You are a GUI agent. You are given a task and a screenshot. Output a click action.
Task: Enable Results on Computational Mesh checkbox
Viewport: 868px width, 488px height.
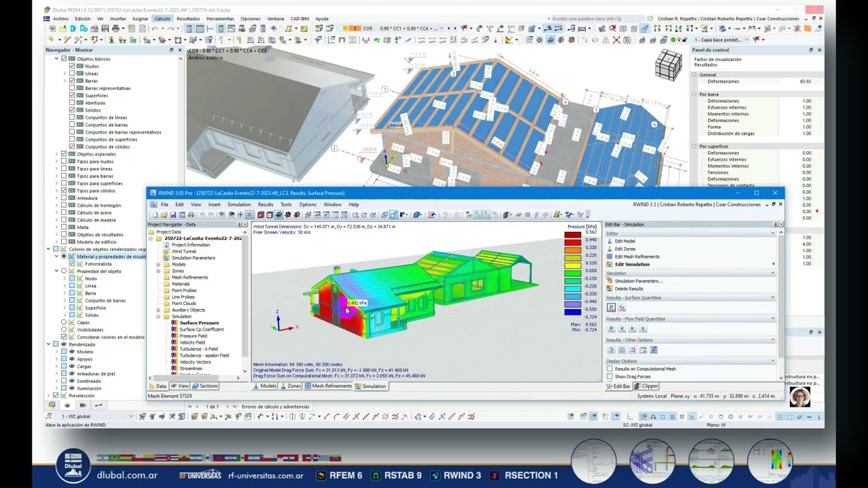(x=610, y=369)
